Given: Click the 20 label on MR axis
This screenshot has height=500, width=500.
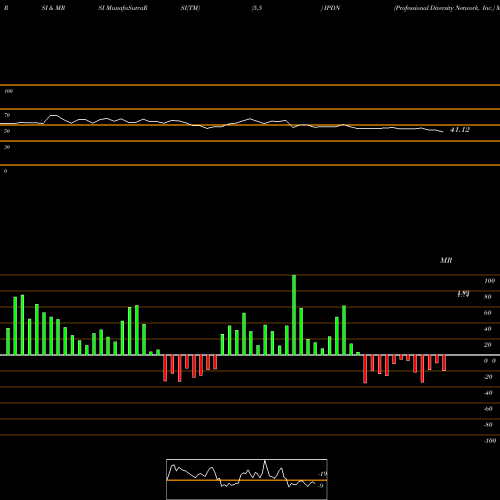Looking at the screenshot, I should 488,345.
